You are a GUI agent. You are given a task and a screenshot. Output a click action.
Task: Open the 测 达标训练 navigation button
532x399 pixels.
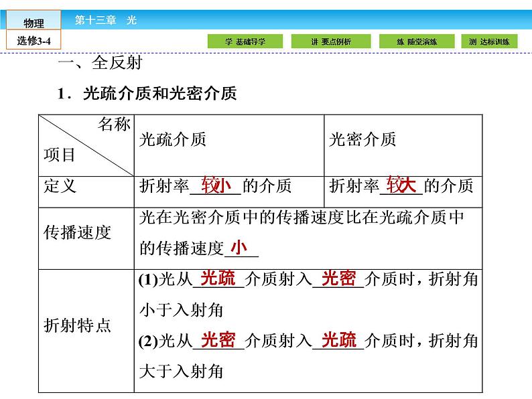489,42
